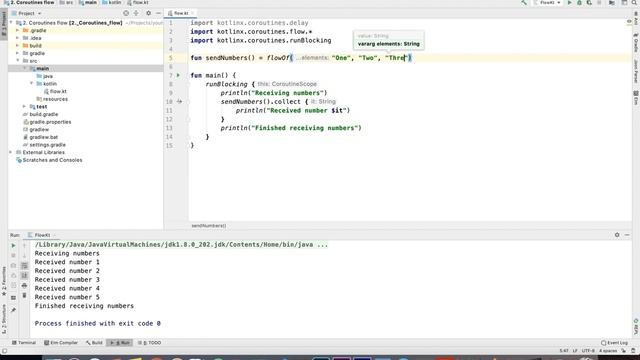Expand the .gradle folder

18,30
